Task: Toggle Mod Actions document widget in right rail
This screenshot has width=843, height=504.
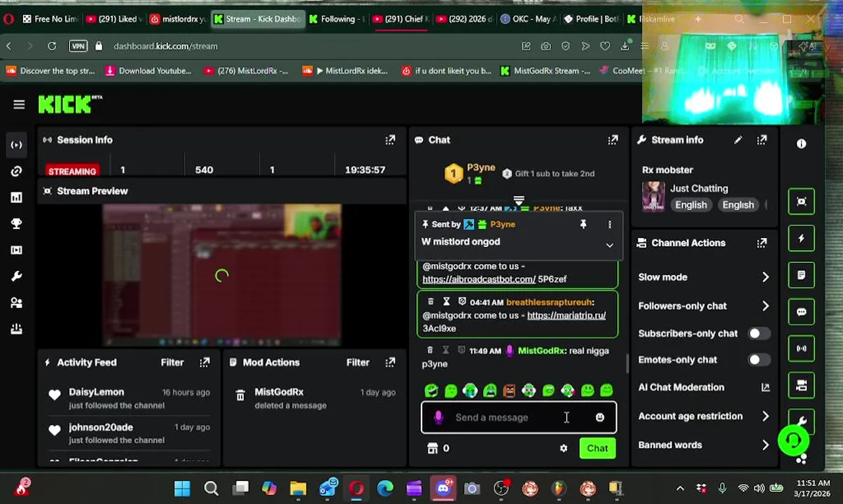Action: tap(801, 275)
